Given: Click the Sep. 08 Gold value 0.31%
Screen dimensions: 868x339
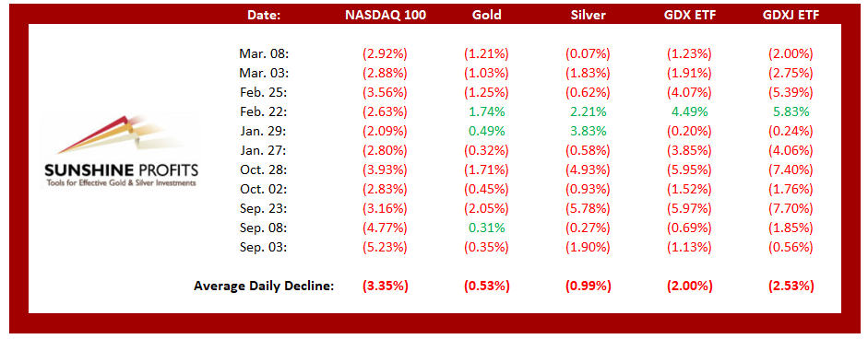Looking at the screenshot, I should point(486,228).
